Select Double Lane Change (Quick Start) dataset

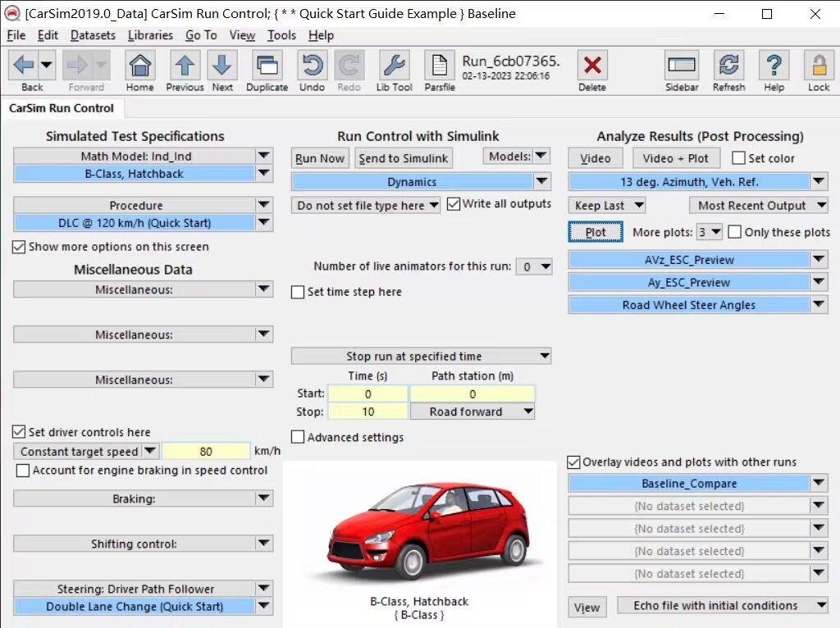[134, 607]
